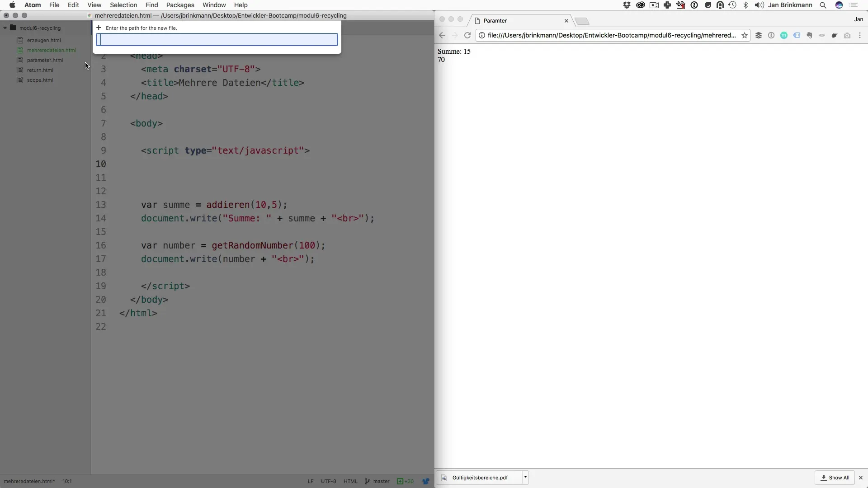This screenshot has width=868, height=488.
Task: Click the UTF-8 encoding selector
Action: click(x=329, y=481)
